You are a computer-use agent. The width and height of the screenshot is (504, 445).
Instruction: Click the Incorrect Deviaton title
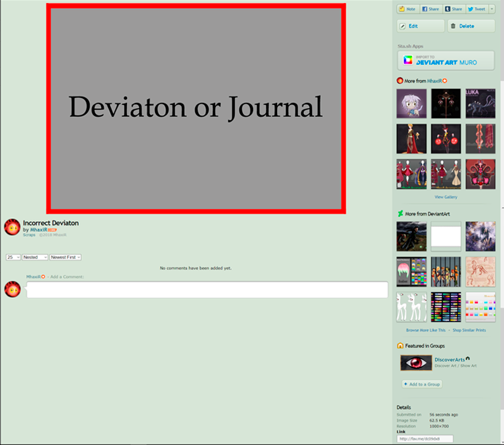coord(51,223)
